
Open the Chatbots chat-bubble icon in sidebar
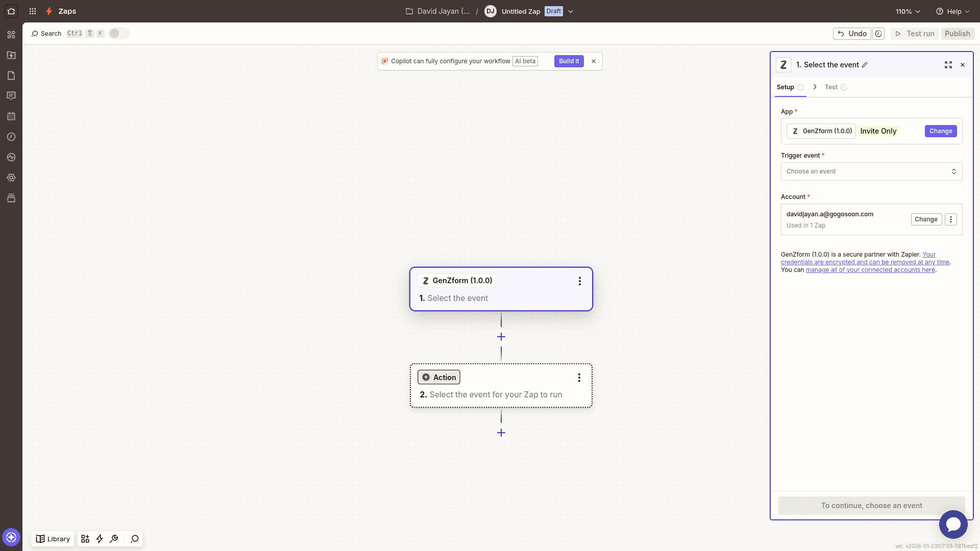tap(11, 96)
